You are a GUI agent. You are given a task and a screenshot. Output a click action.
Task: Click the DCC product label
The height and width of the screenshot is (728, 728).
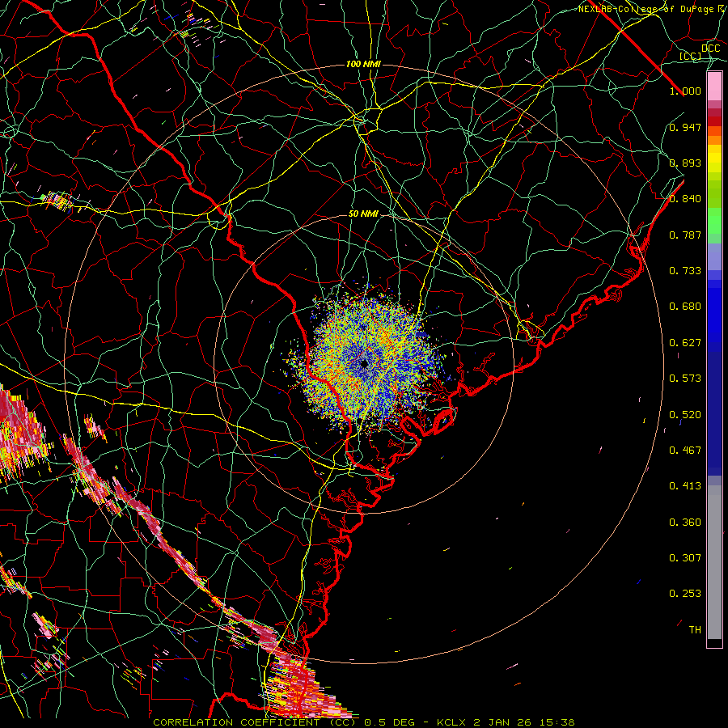click(x=710, y=49)
